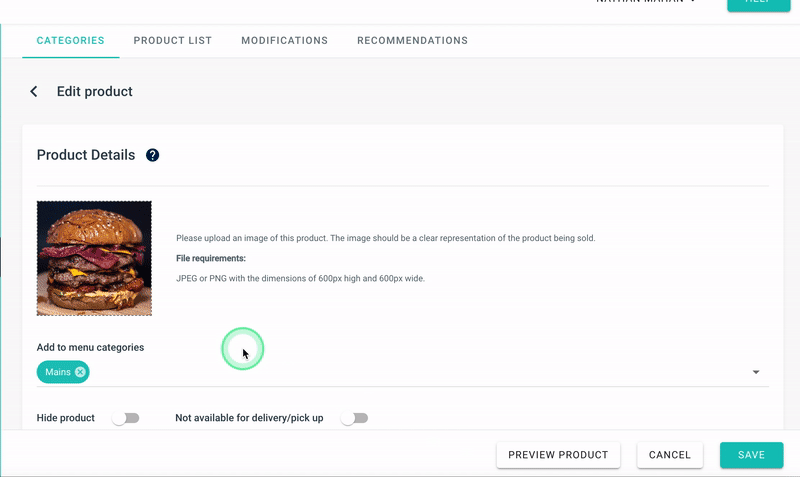Expand the menu categories dropdown arrow

click(756, 372)
